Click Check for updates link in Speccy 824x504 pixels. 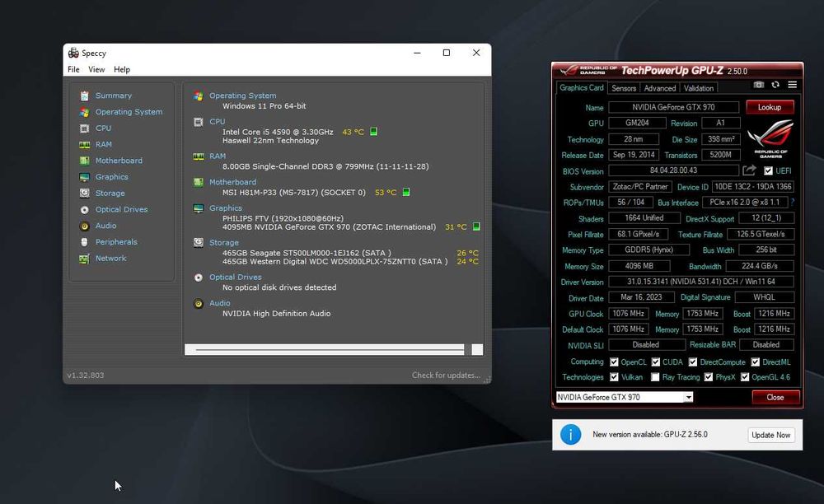(446, 375)
